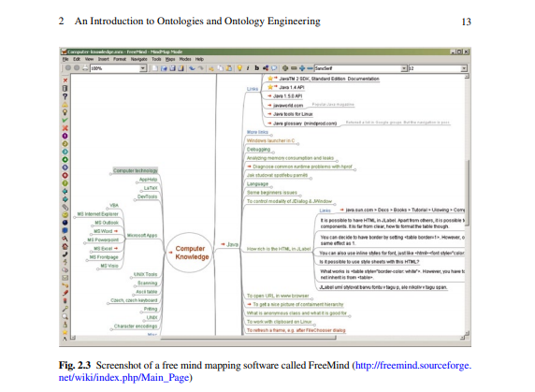Viewport: 535px width, 392px height.
Task: Click the Save map floppy icon
Action: [172, 68]
